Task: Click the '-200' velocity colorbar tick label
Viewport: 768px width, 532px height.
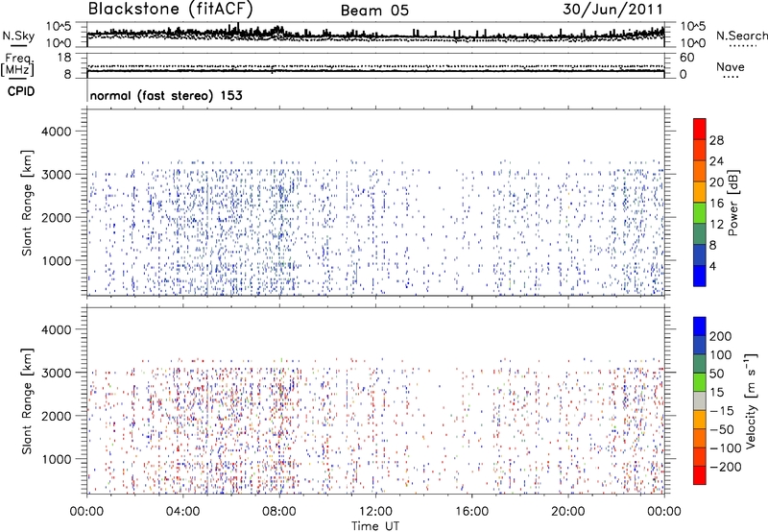Action: (x=726, y=467)
